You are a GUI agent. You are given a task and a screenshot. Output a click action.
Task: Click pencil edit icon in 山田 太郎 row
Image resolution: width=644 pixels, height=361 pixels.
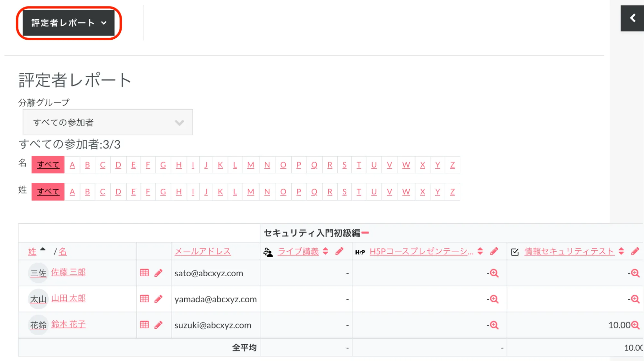click(x=158, y=299)
